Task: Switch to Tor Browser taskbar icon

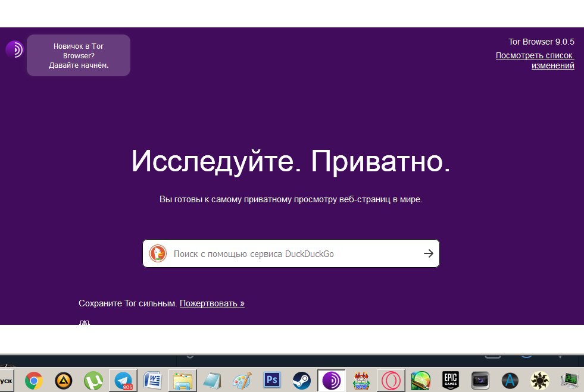Action: coord(332,381)
